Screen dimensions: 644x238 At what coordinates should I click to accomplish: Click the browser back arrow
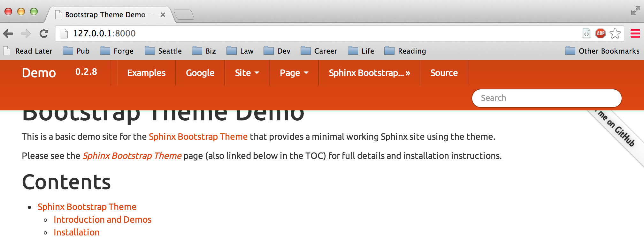coord(8,33)
